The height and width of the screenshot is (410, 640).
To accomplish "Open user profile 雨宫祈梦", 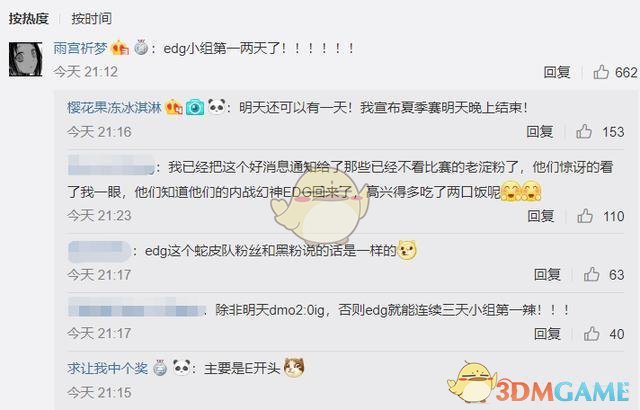I will coord(80,48).
